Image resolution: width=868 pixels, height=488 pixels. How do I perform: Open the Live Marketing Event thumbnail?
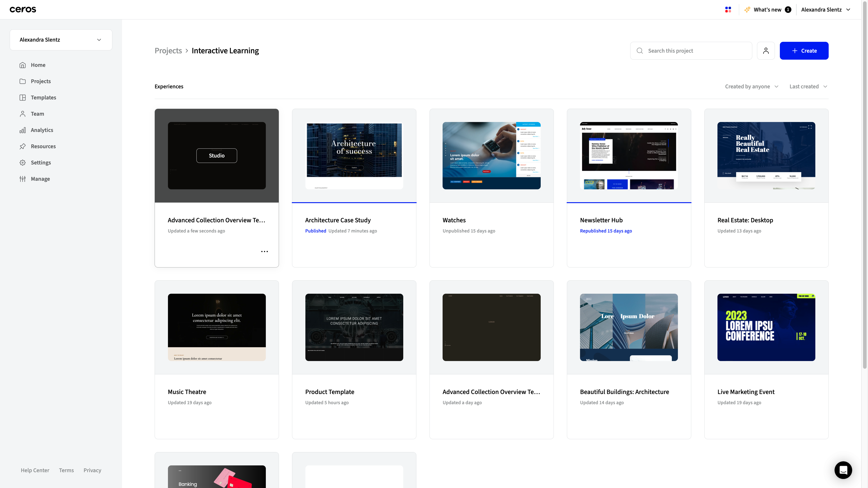pos(766,327)
